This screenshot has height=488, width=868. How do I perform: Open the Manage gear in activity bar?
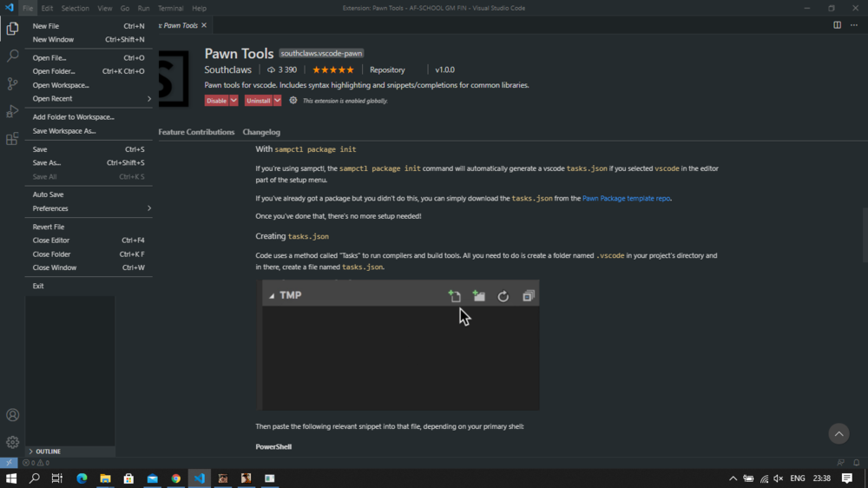point(12,442)
